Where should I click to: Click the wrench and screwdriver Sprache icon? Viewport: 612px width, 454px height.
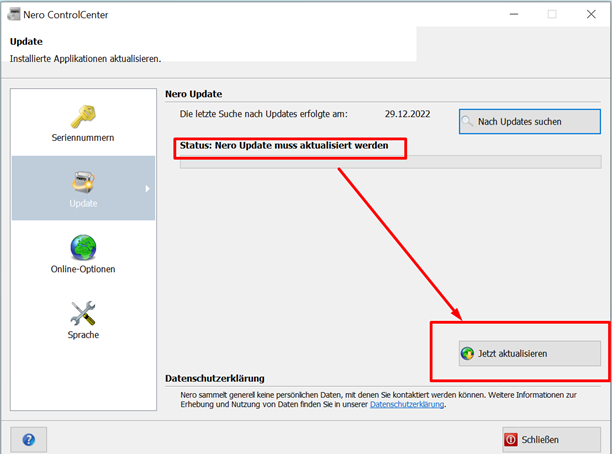pos(83,313)
